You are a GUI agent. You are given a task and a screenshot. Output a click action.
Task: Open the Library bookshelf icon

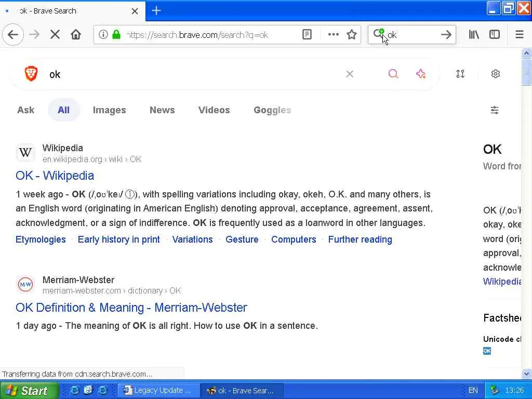(474, 35)
